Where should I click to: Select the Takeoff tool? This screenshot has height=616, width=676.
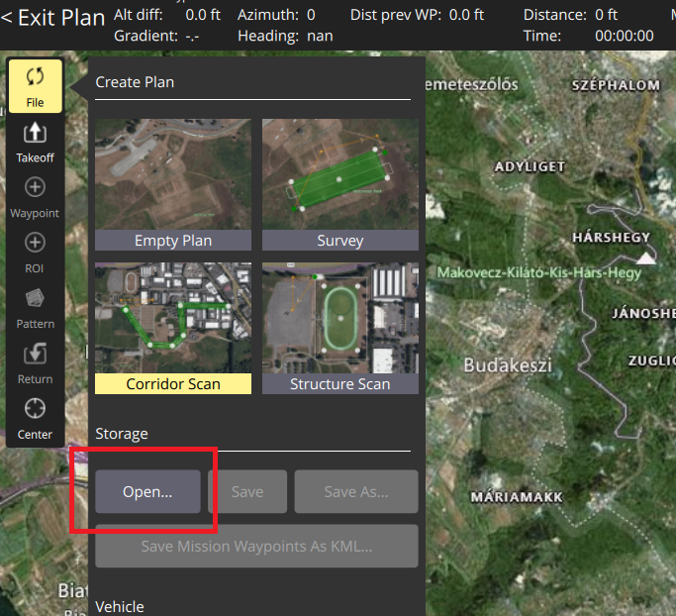(x=35, y=143)
